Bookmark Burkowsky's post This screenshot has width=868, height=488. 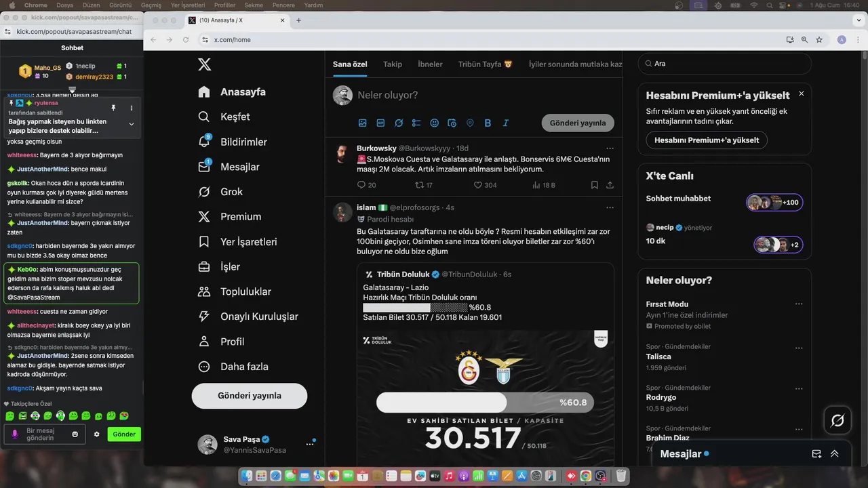pyautogui.click(x=594, y=185)
